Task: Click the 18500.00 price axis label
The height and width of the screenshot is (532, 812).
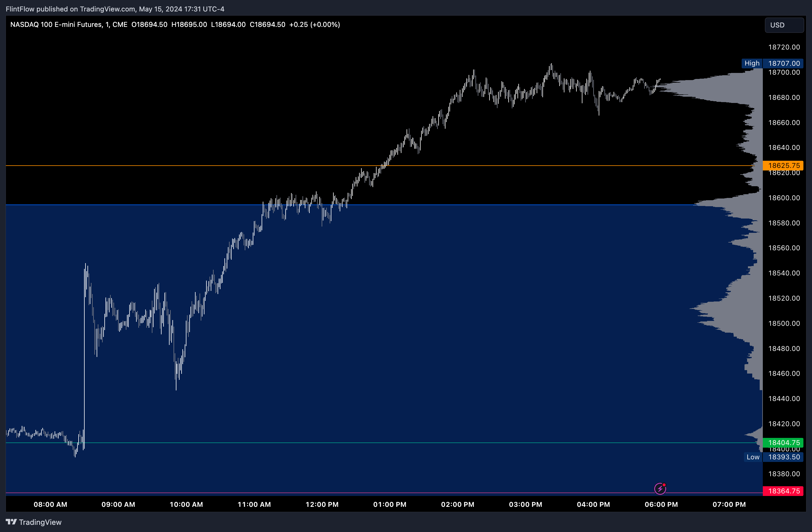Action: coord(784,323)
